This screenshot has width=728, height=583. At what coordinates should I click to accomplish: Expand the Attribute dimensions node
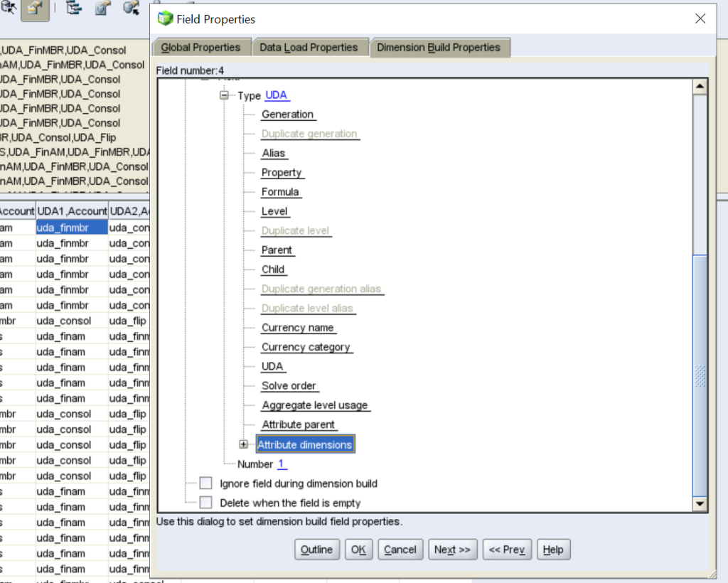(x=244, y=444)
